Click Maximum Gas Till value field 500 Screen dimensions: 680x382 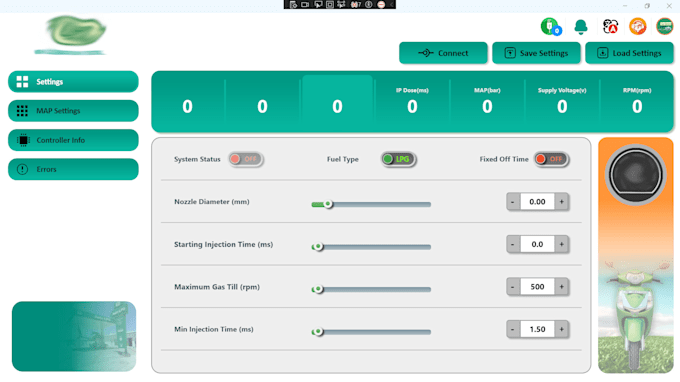[537, 287]
